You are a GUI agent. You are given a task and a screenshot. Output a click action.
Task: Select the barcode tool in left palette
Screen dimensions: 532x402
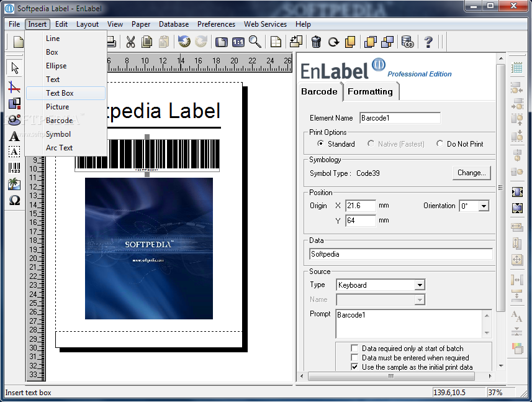[x=14, y=168]
